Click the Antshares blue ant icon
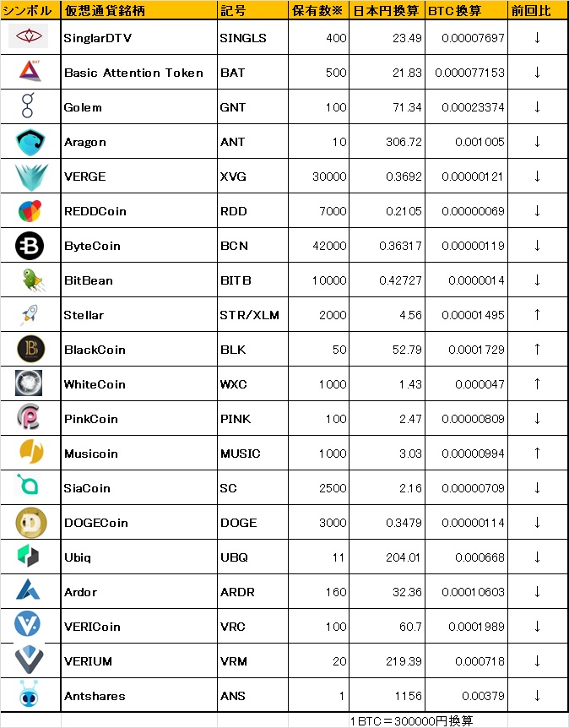The width and height of the screenshot is (569, 728). tap(29, 694)
